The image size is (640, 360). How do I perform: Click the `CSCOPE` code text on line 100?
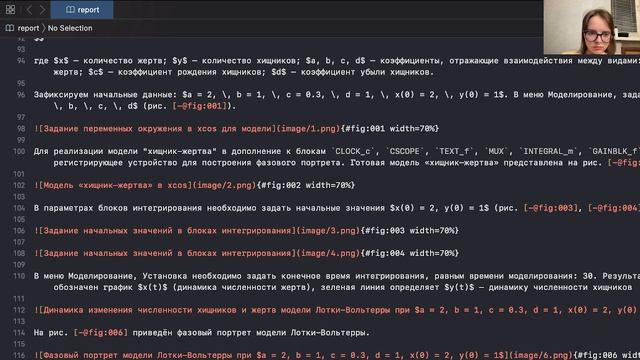pyautogui.click(x=404, y=151)
